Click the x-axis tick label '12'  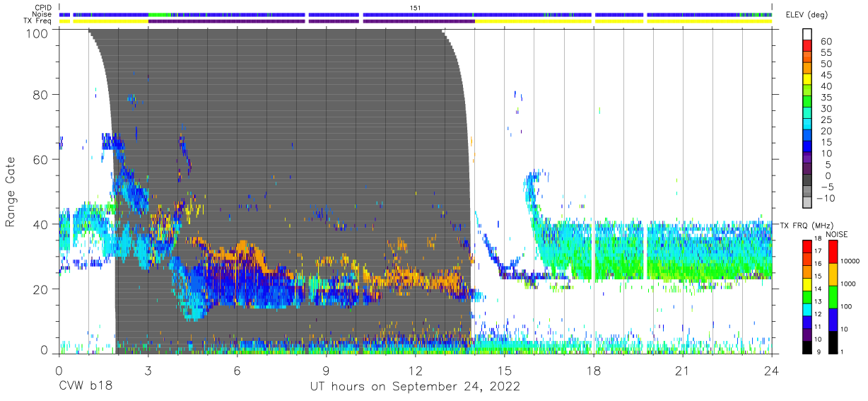(x=416, y=371)
